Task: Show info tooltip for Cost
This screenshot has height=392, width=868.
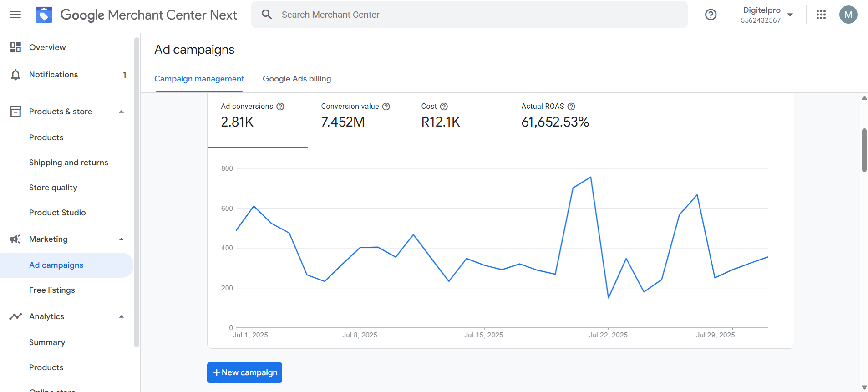Action: coord(444,107)
